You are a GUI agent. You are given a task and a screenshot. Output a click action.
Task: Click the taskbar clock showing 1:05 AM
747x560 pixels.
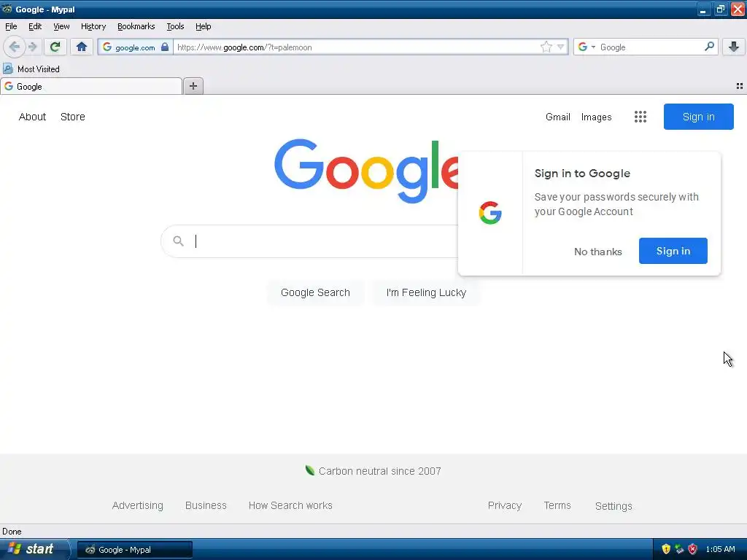720,549
